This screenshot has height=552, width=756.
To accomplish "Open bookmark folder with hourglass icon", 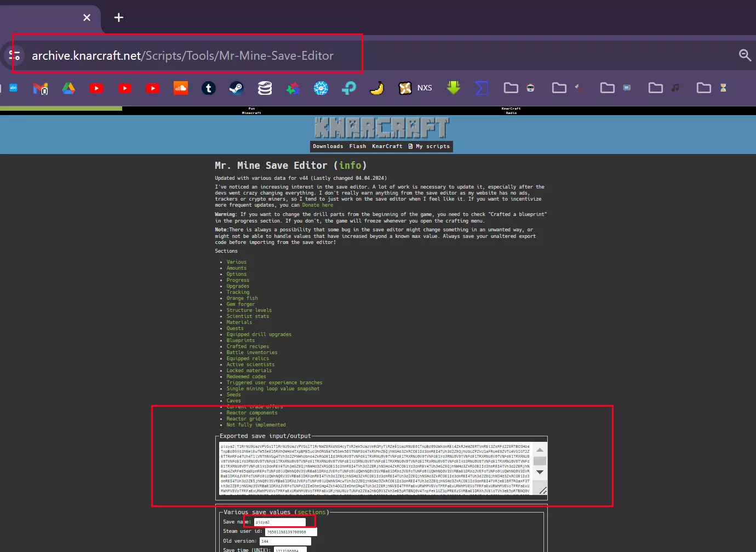I will [712, 88].
